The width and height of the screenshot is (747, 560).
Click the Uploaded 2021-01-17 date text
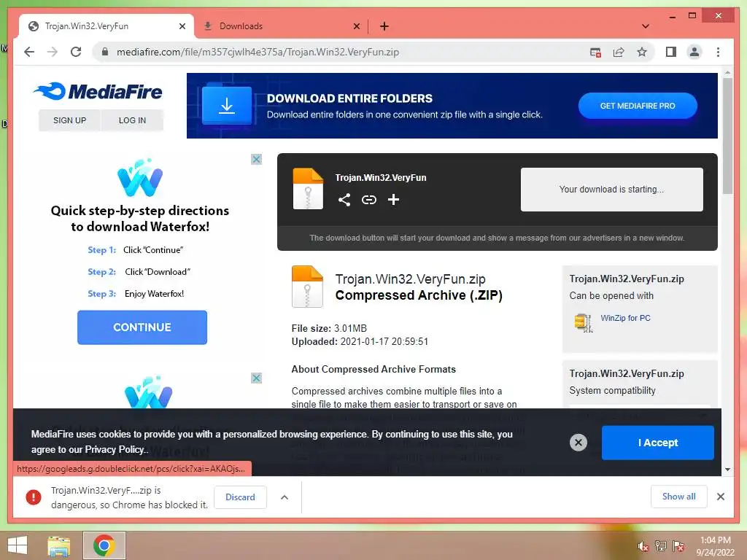tap(360, 342)
